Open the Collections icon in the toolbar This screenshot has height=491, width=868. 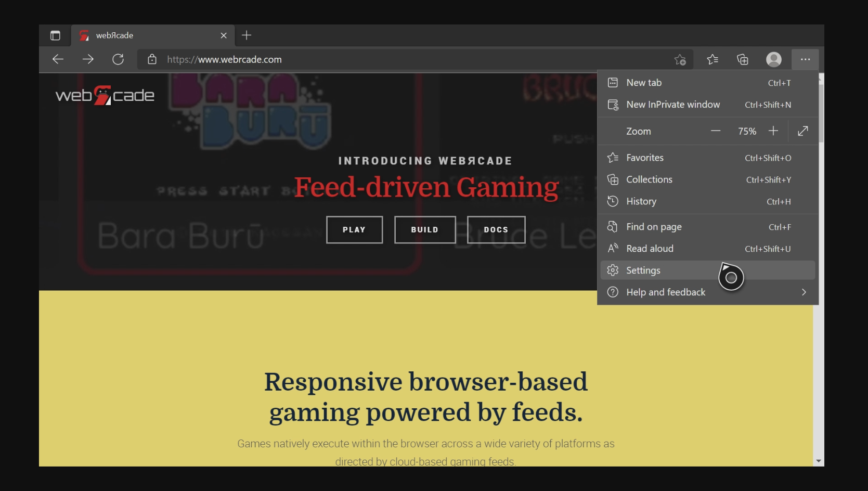pos(743,59)
